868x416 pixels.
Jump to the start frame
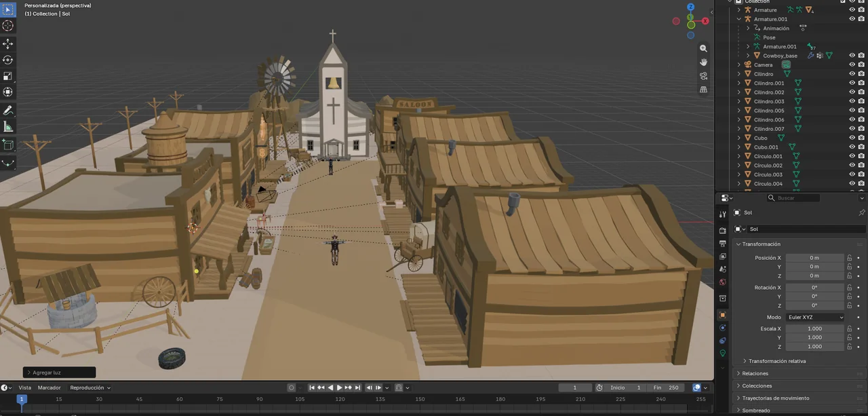tap(312, 387)
